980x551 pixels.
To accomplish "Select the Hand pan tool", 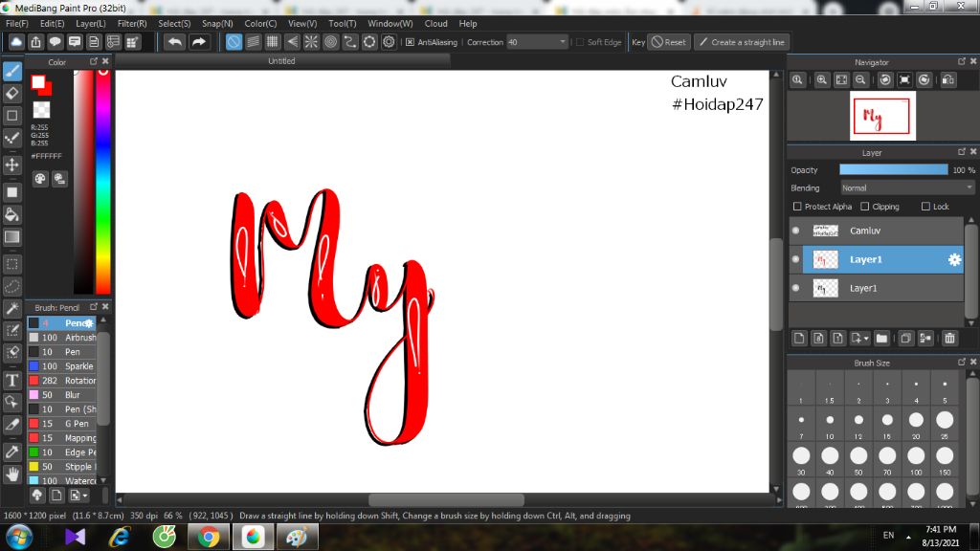I will [12, 474].
